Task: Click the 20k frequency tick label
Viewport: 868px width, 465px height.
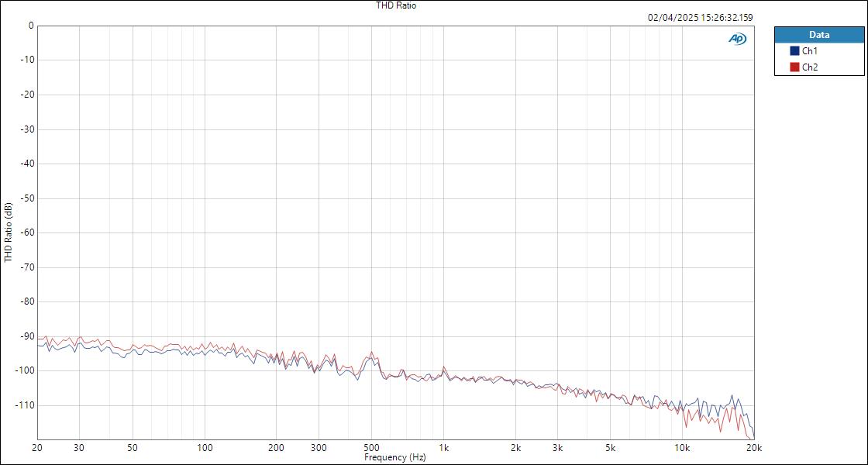Action: point(753,449)
